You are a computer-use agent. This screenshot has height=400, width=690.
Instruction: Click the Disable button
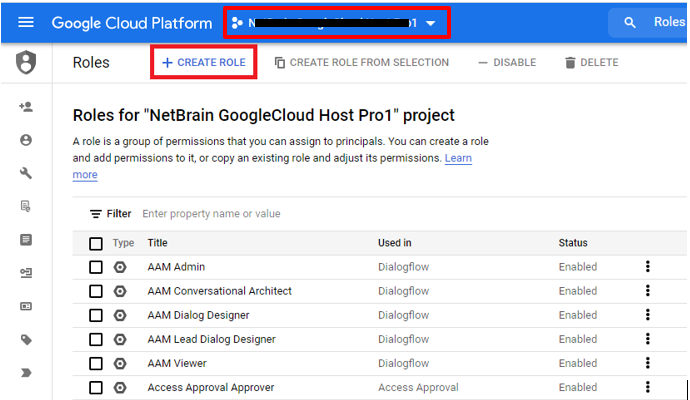coord(507,62)
